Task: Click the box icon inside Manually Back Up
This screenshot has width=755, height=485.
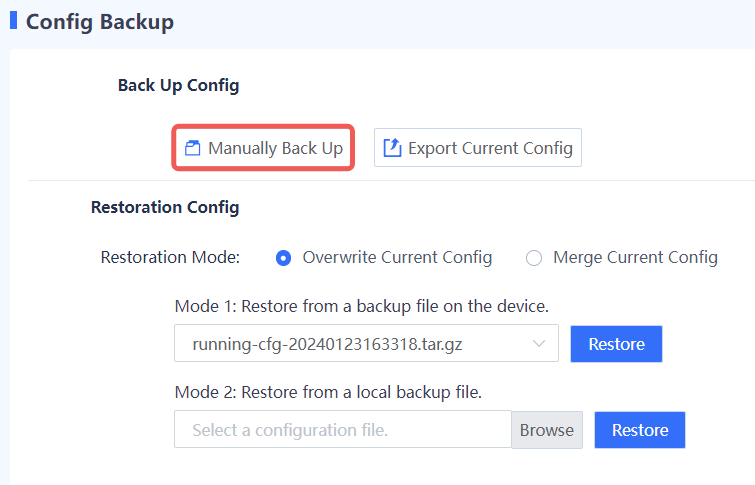Action: pyautogui.click(x=193, y=148)
